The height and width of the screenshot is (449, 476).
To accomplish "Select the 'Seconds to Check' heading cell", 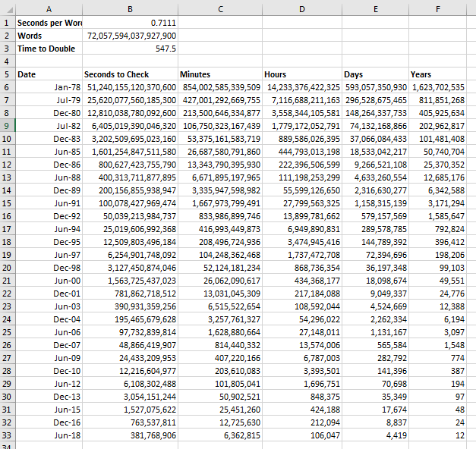I will (x=130, y=74).
